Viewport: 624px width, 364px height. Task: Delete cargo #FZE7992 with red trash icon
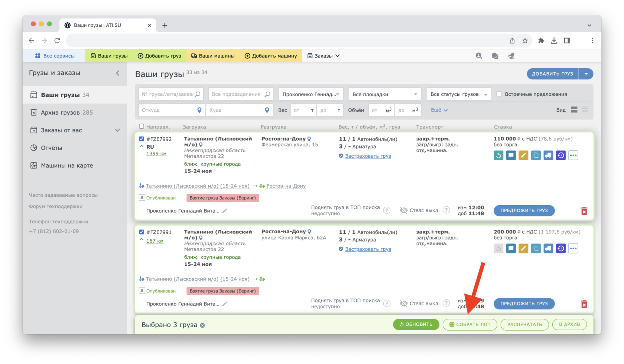584,211
